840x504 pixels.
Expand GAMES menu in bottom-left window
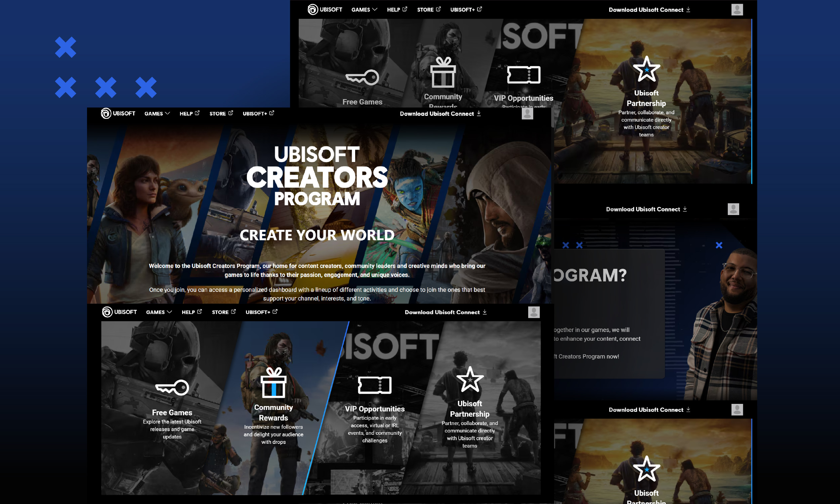click(159, 312)
